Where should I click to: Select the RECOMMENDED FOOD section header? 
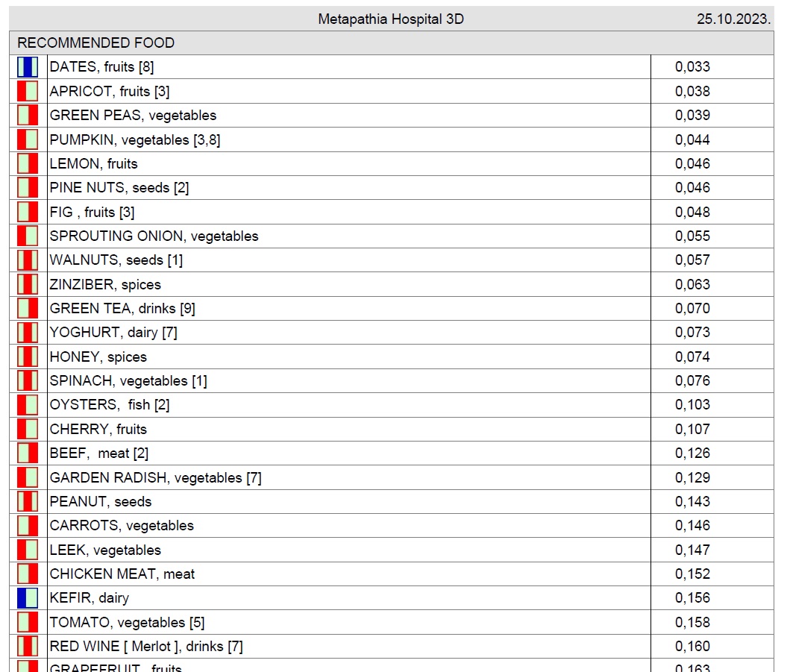(x=95, y=43)
